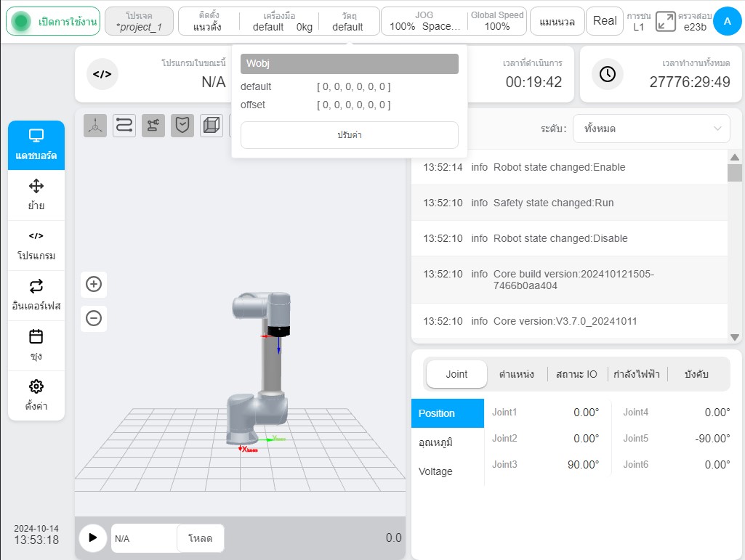Click the clock icon in total-runtime card
The image size is (745, 560).
[607, 74]
